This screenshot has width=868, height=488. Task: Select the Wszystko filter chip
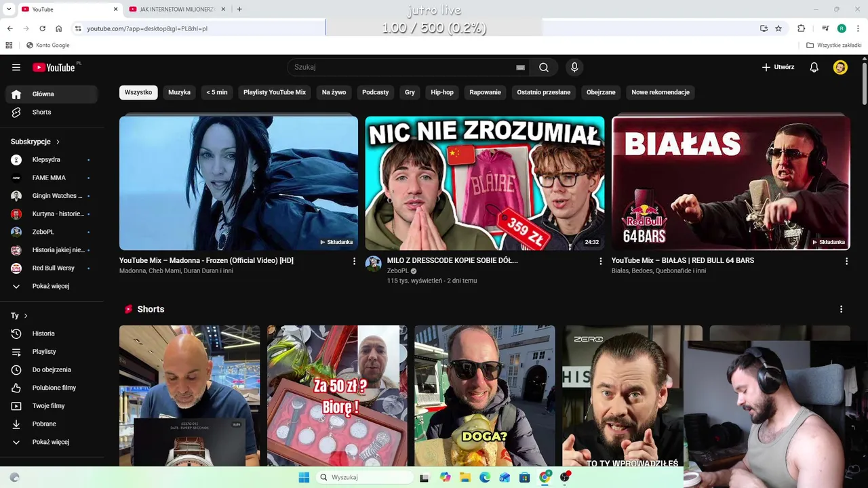tap(138, 92)
